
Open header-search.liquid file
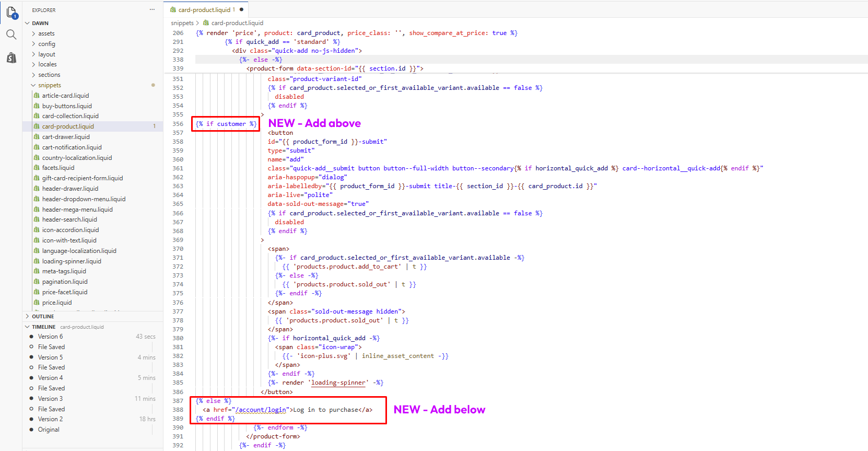(x=69, y=219)
